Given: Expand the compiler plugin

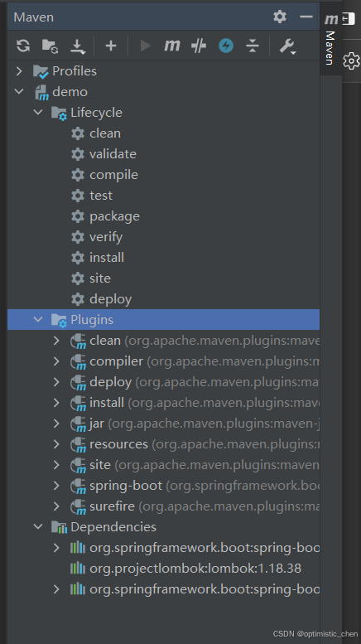Looking at the screenshot, I should (x=56, y=361).
